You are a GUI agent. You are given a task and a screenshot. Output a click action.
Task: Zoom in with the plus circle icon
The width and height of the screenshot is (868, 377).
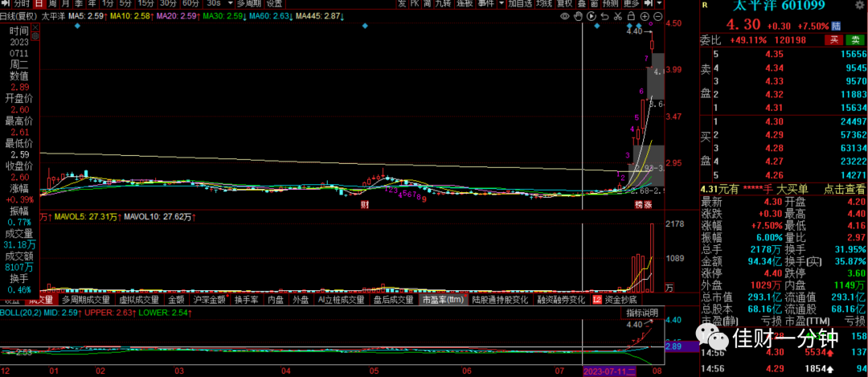(x=645, y=16)
